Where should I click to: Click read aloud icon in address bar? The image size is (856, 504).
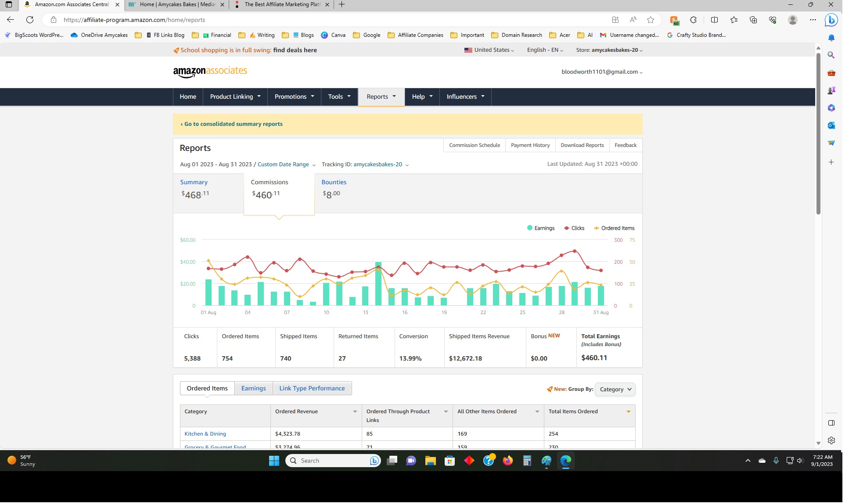[x=633, y=20]
